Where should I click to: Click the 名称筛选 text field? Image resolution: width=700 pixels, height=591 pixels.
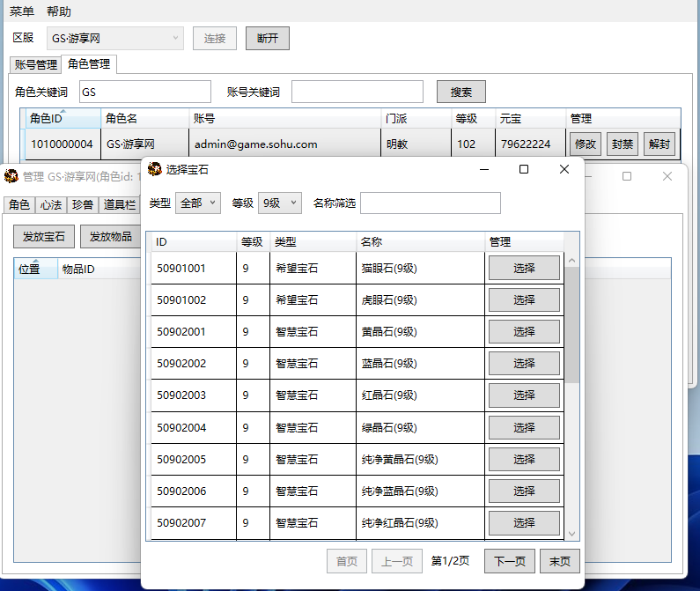[x=431, y=203]
